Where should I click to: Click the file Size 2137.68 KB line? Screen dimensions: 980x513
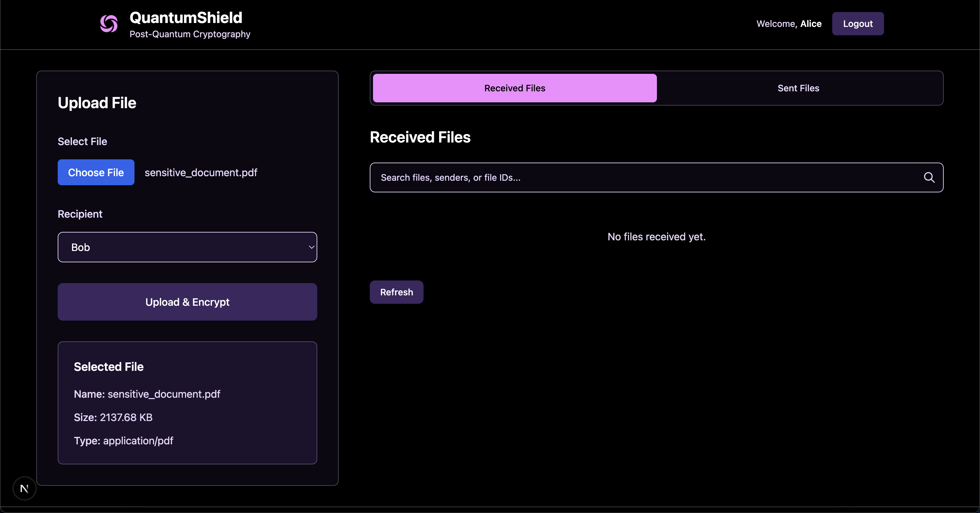point(113,417)
